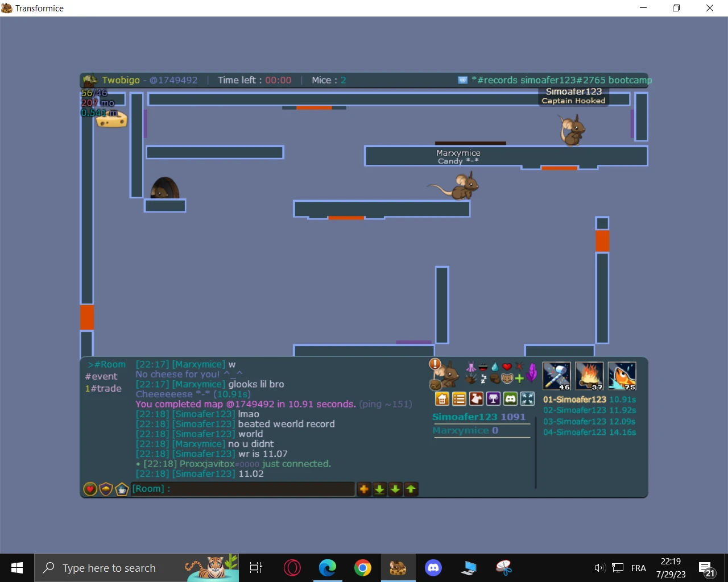The height and width of the screenshot is (582, 728).
Task: Switch to the #event chat tab
Action: pyautogui.click(x=101, y=376)
